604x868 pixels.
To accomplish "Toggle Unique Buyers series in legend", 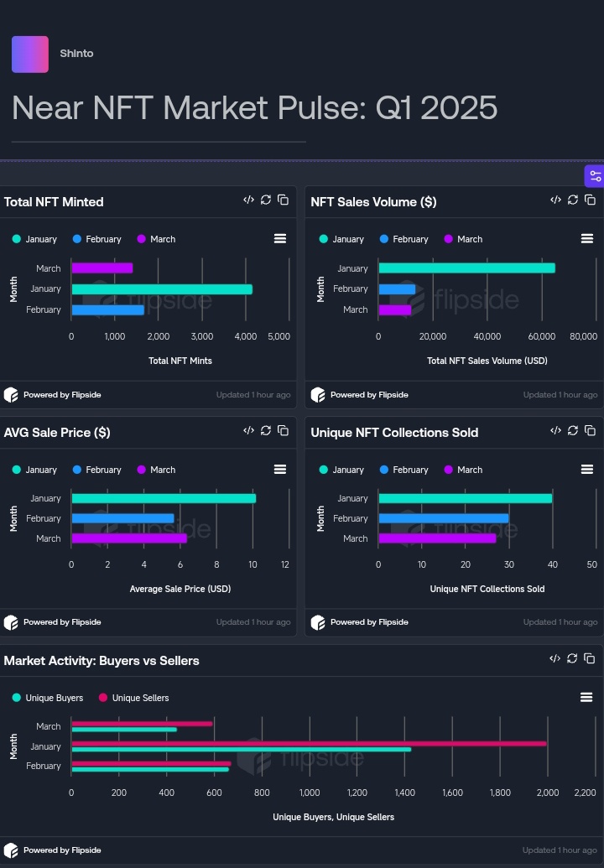I will pyautogui.click(x=48, y=698).
